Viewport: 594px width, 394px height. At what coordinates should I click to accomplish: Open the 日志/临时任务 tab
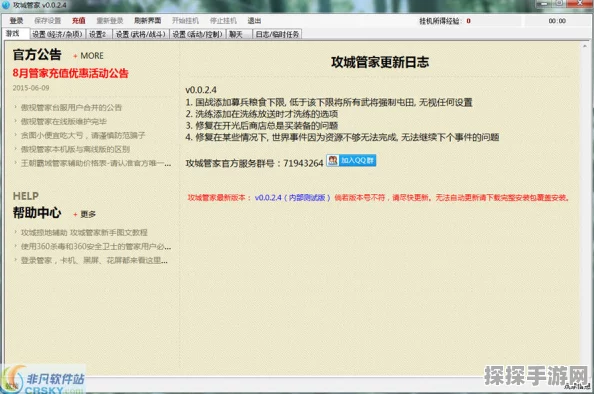click(277, 34)
